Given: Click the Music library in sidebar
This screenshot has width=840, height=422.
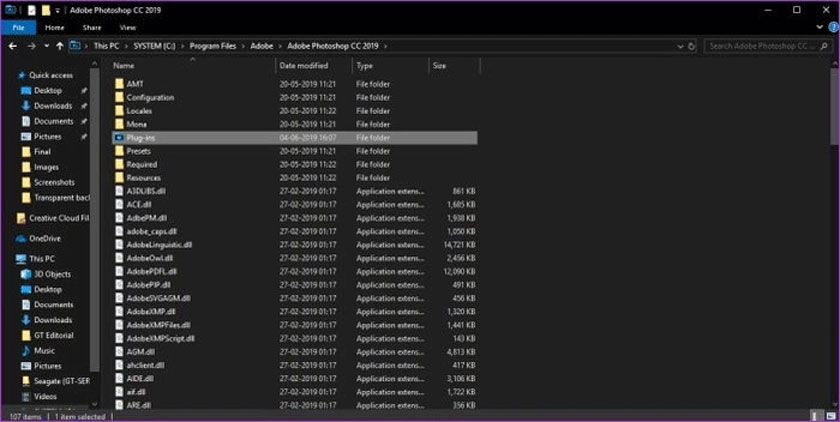Looking at the screenshot, I should pos(44,351).
